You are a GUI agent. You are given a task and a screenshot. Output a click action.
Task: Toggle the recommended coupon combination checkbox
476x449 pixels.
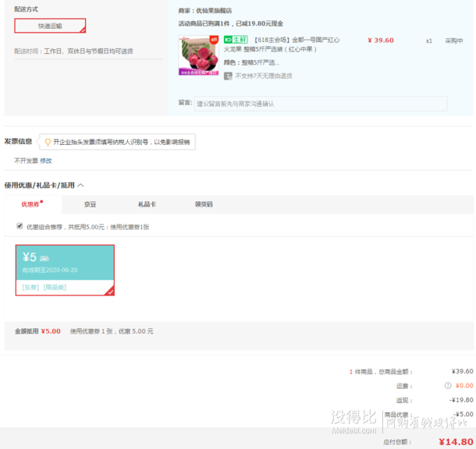pyautogui.click(x=20, y=227)
